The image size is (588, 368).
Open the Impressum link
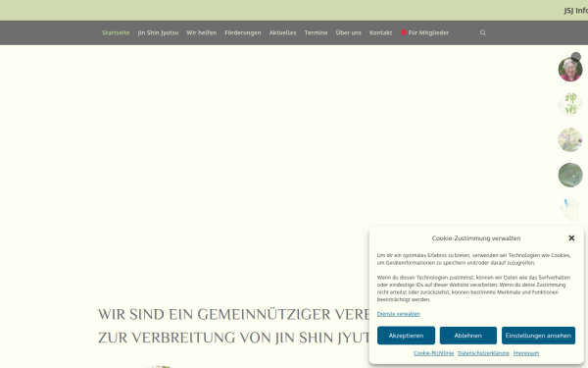[x=526, y=353]
